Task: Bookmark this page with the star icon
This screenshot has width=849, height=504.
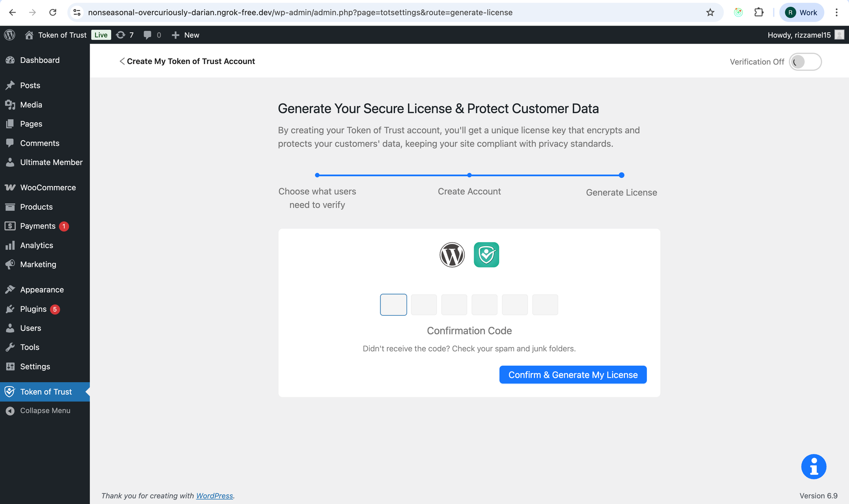Action: coord(710,12)
